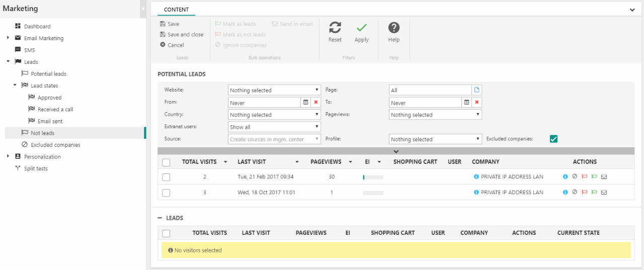Click the Reset filters icon
The width and height of the screenshot is (644, 270).
[x=335, y=28]
